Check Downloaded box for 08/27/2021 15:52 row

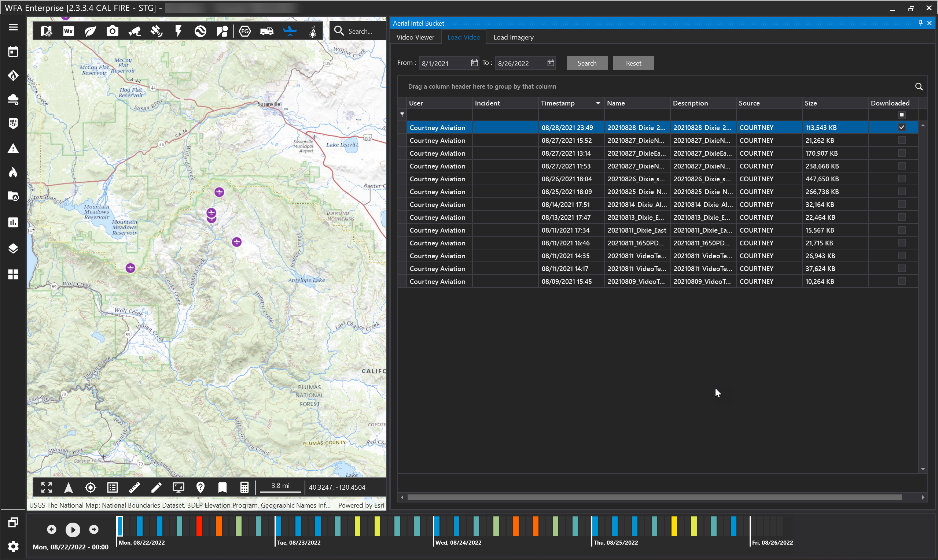coord(901,140)
